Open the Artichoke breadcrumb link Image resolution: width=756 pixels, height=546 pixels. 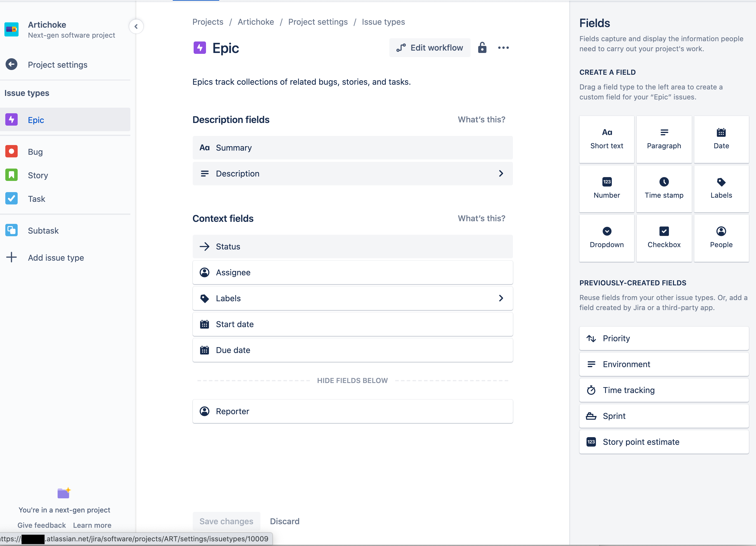pos(255,22)
